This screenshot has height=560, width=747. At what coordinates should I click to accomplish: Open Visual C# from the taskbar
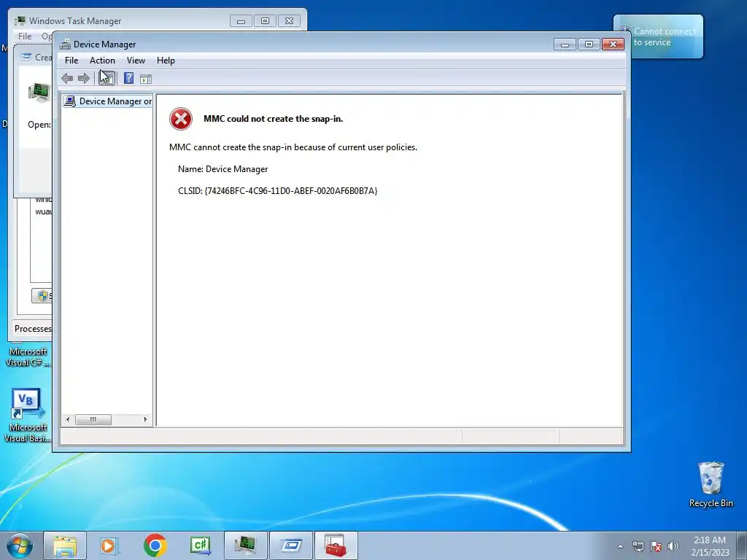tap(200, 545)
